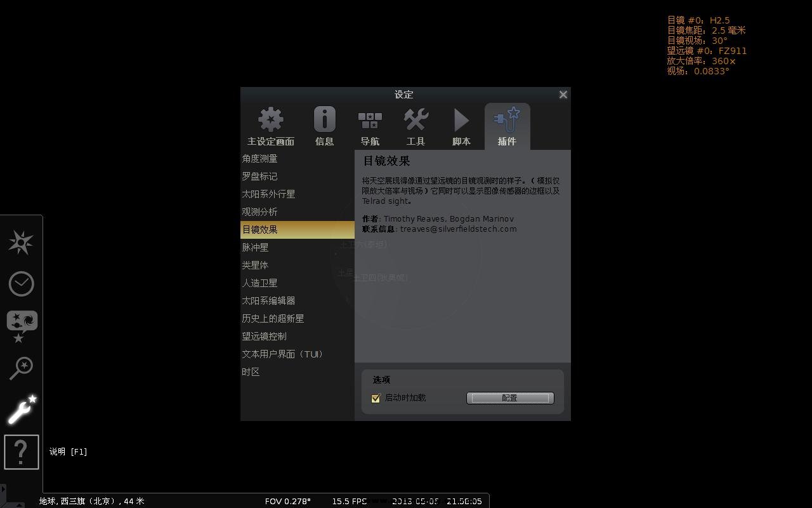Open the help question mark icon
Image resolution: width=812 pixels, height=508 pixels.
click(22, 451)
